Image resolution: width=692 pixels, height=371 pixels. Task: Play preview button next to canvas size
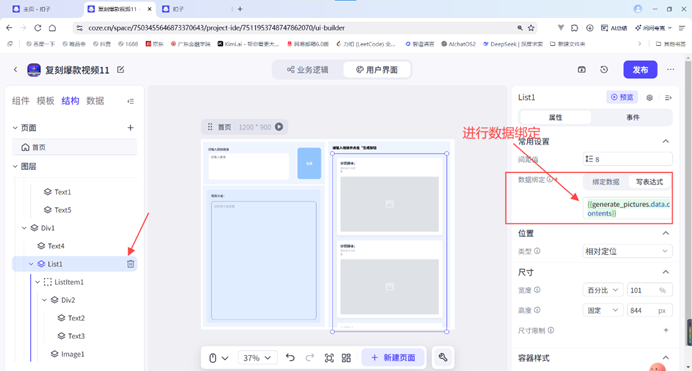[279, 127]
